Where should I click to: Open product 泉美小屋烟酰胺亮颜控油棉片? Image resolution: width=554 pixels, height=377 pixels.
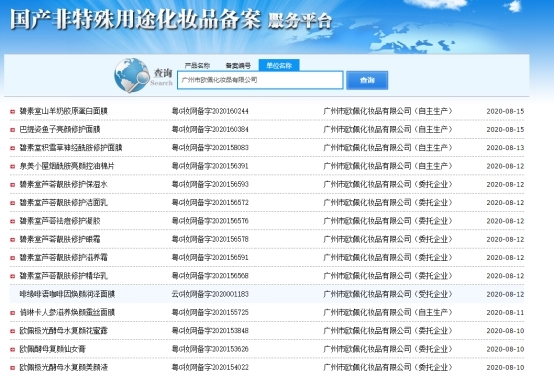[x=67, y=166]
